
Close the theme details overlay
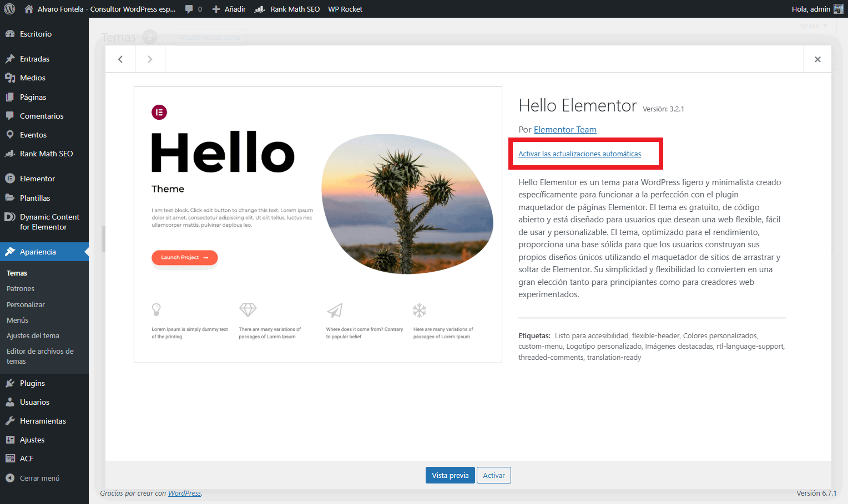tap(817, 59)
